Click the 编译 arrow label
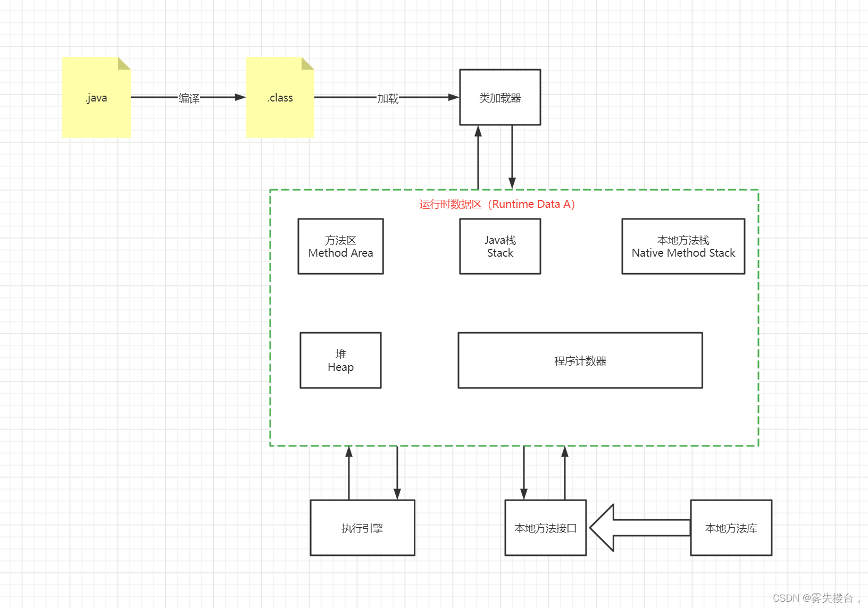 189,98
